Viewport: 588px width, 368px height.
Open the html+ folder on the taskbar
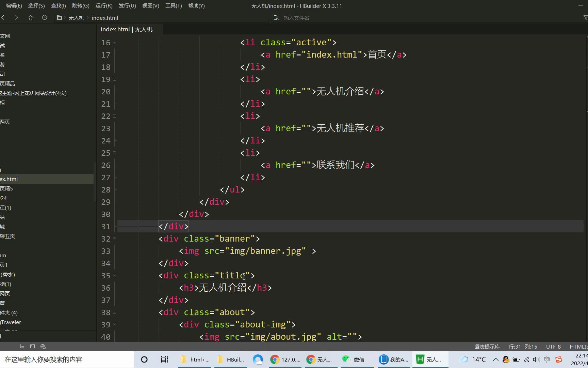(x=195, y=359)
